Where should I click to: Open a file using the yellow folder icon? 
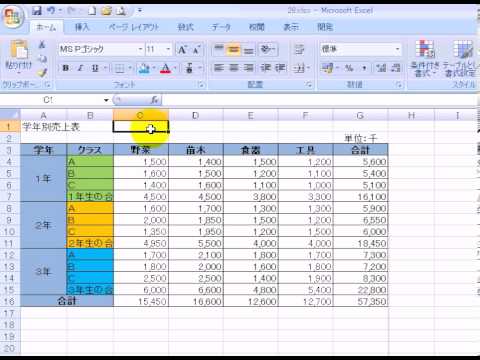[x=107, y=11]
